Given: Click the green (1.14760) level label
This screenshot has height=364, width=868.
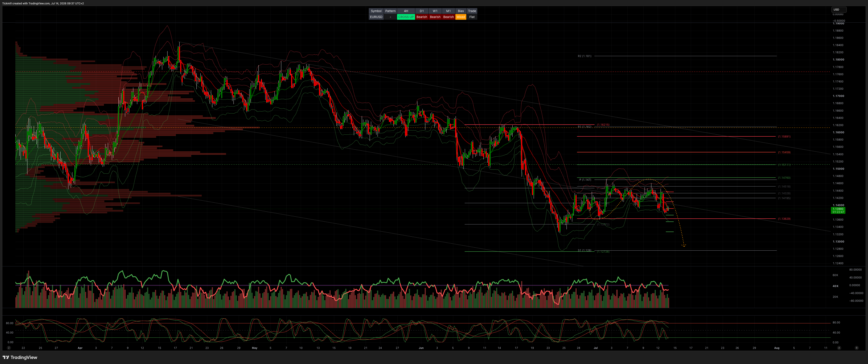Looking at the screenshot, I should click(784, 178).
